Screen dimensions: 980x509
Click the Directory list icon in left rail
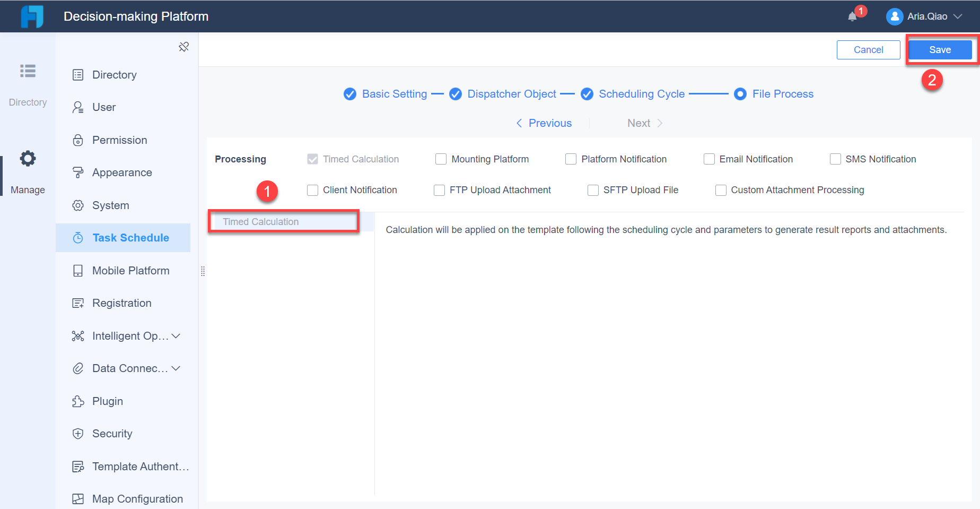(28, 71)
